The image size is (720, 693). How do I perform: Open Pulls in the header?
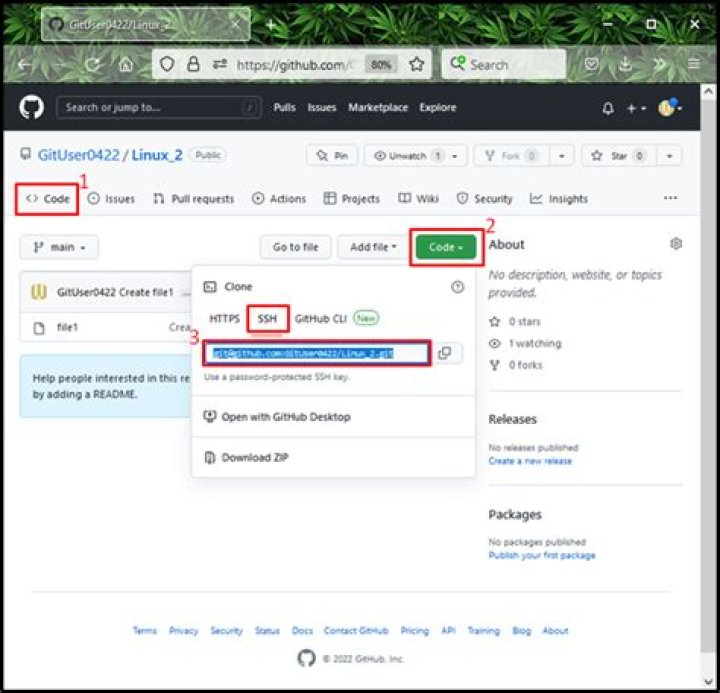(284, 107)
